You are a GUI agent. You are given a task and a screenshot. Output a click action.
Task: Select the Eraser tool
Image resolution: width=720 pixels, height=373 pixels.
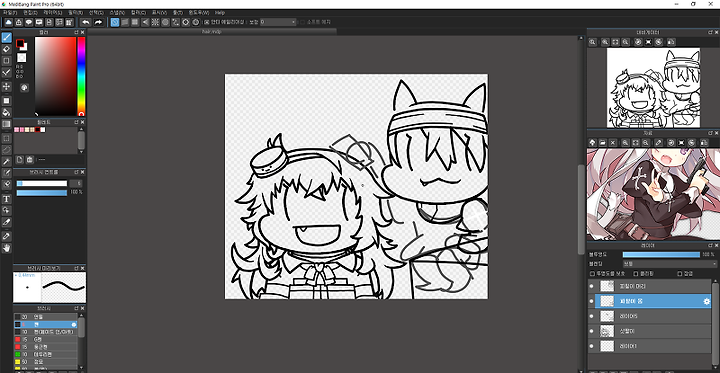[6, 49]
